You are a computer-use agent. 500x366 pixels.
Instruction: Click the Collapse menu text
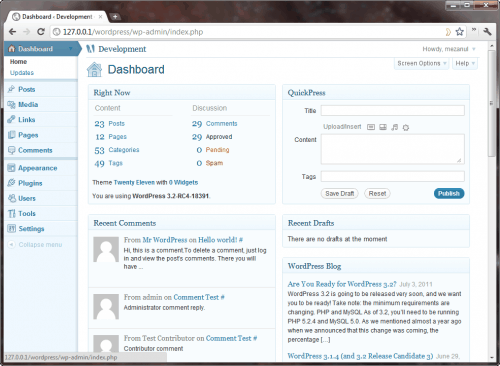click(x=40, y=245)
